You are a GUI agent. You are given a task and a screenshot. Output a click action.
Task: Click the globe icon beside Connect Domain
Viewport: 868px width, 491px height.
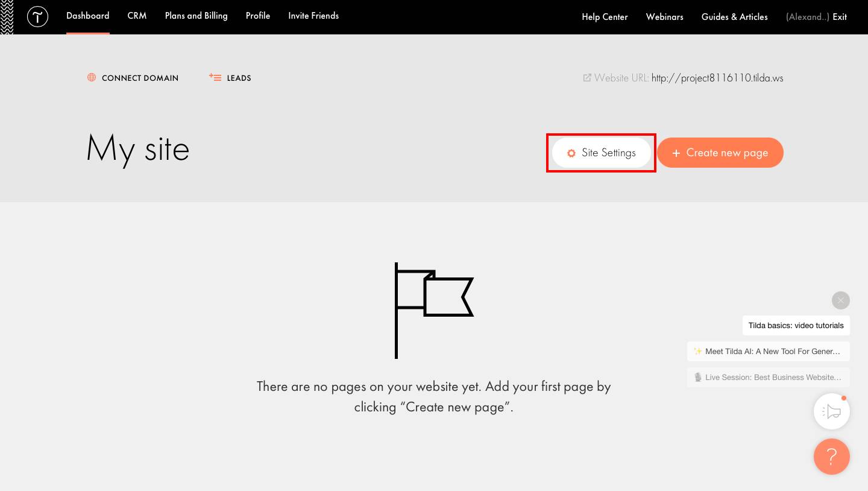coord(92,77)
